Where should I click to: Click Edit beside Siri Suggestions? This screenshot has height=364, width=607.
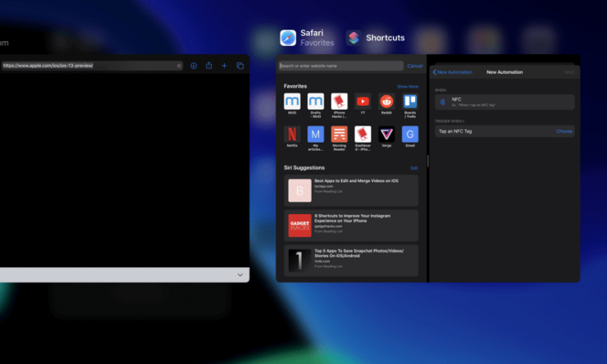414,168
